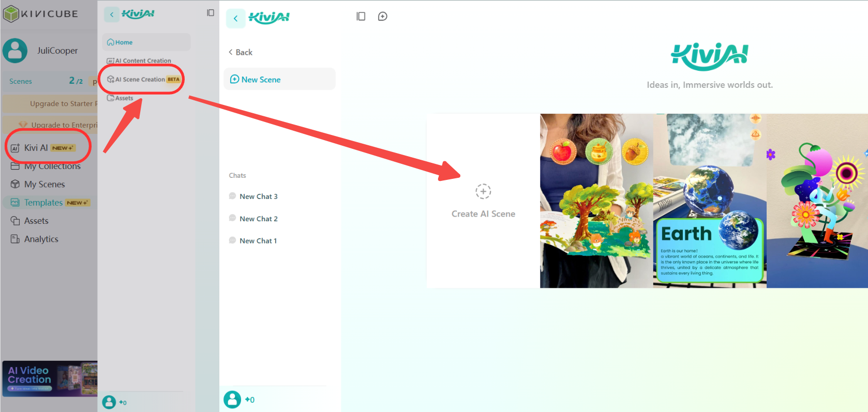Open Analytics in the left sidebar
Screen dimensions: 868x412
point(34,239)
